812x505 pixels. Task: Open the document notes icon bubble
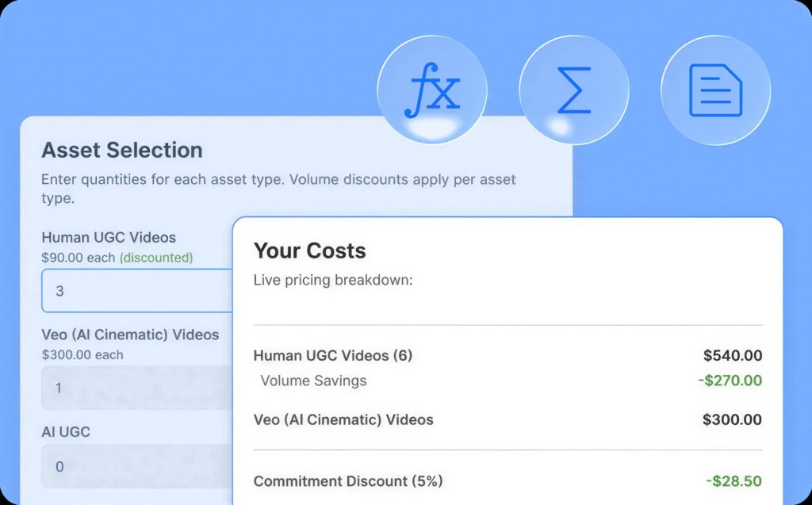715,90
